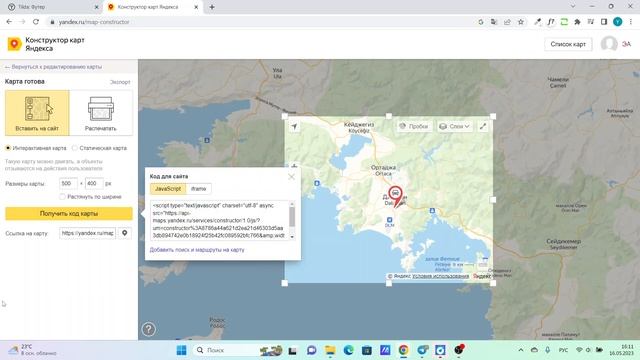Click the share page icon in address bar

pos(507,22)
